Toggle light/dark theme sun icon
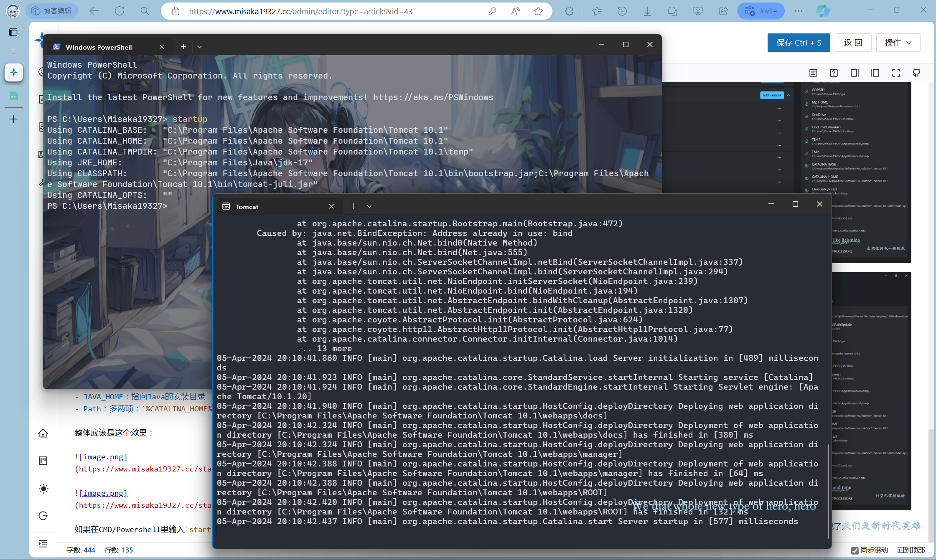936x560 pixels. (x=43, y=489)
